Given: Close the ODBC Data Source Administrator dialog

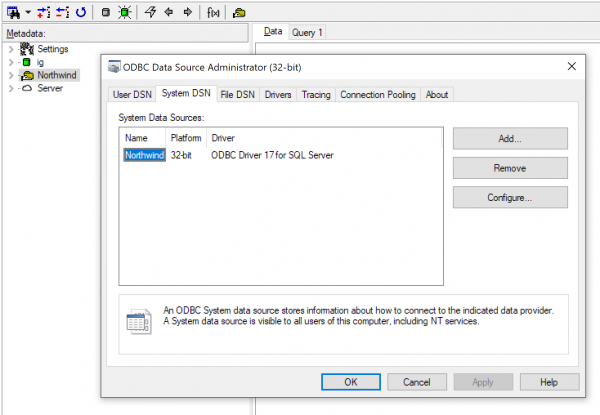Looking at the screenshot, I should point(571,66).
